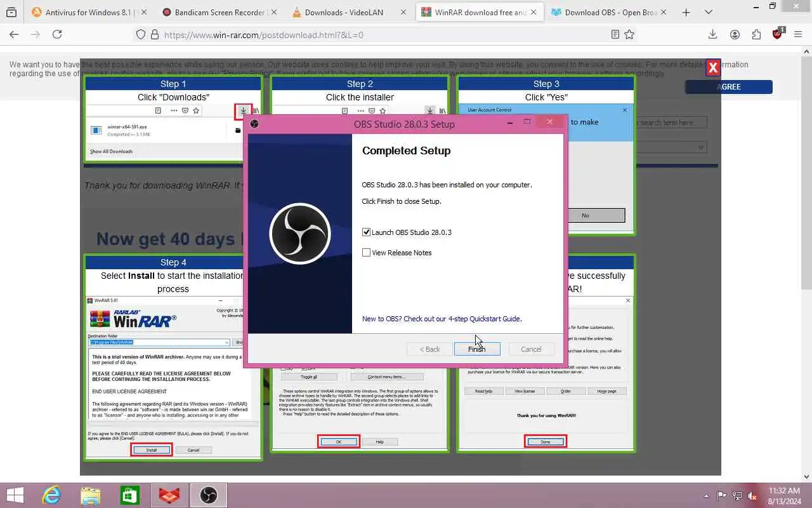Switch to Antivirus for Windows 8.1 tab
Screen dimensions: 812x508
88,12
